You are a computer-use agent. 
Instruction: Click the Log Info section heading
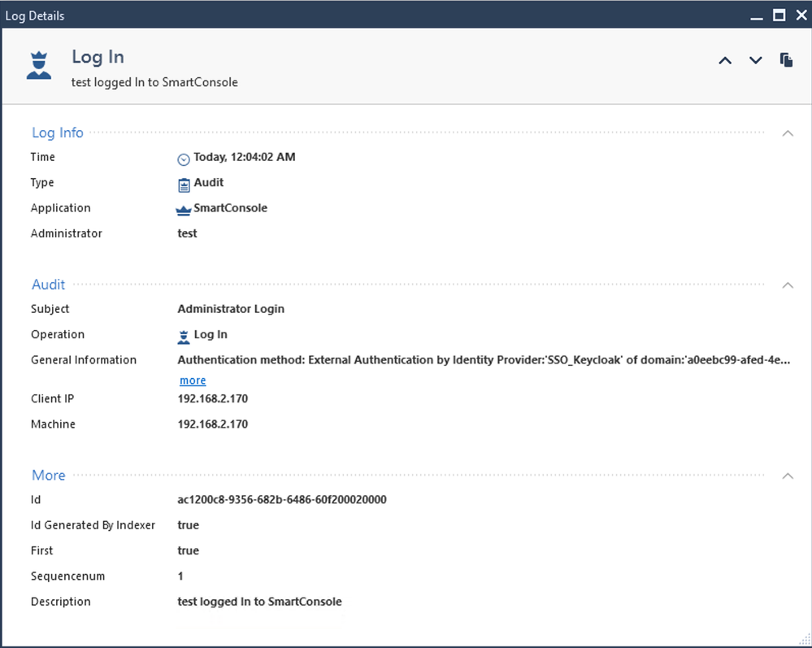(x=58, y=133)
